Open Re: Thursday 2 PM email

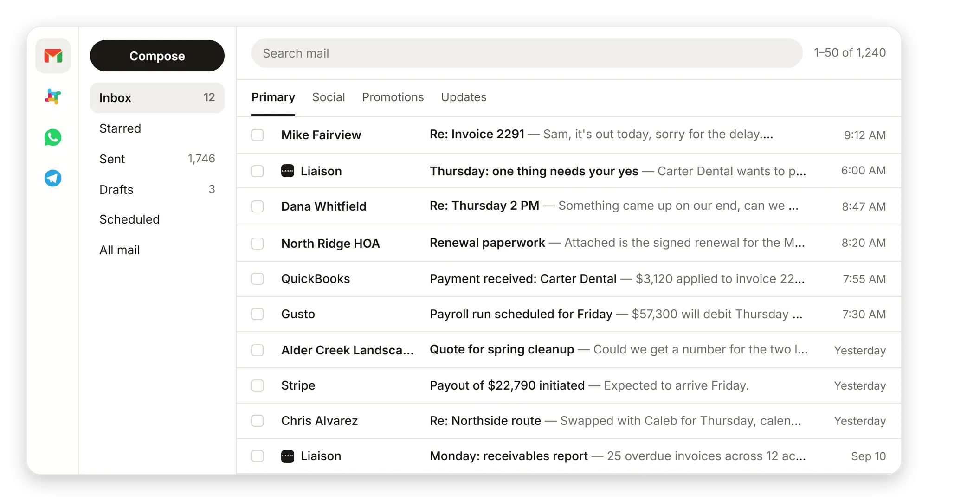click(568, 206)
